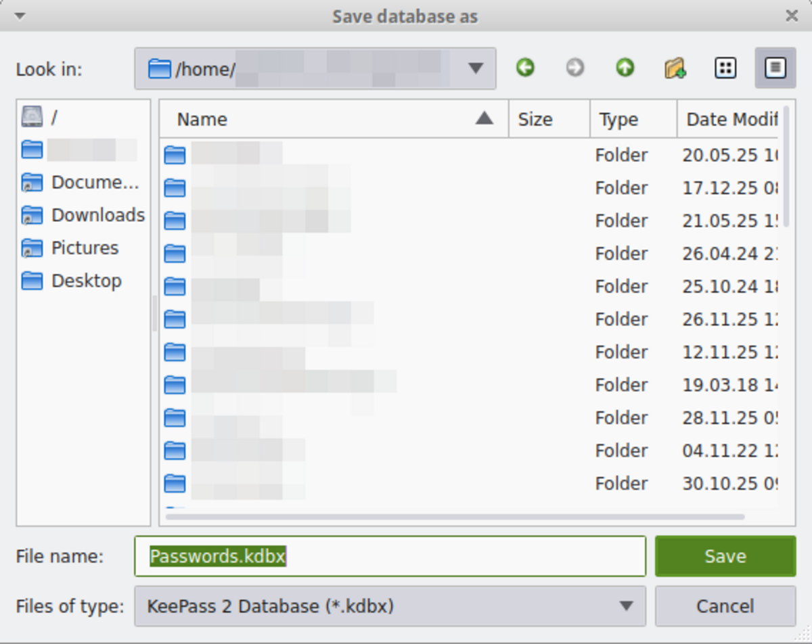This screenshot has height=644, width=812.
Task: Expand the Look in path dropdown
Action: [476, 68]
